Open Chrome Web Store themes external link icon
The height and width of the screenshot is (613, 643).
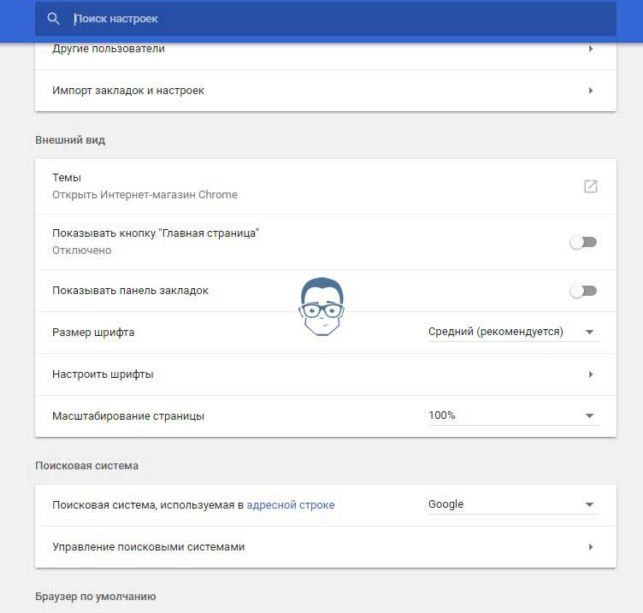590,186
